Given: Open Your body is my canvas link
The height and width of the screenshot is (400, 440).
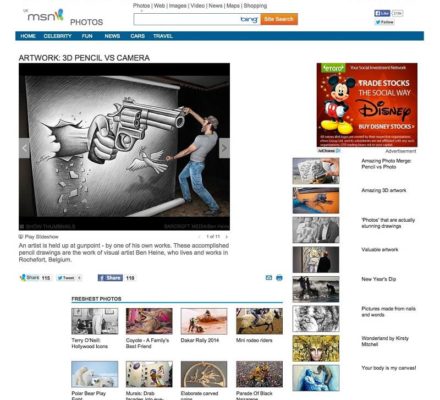Looking at the screenshot, I should pos(389,368).
